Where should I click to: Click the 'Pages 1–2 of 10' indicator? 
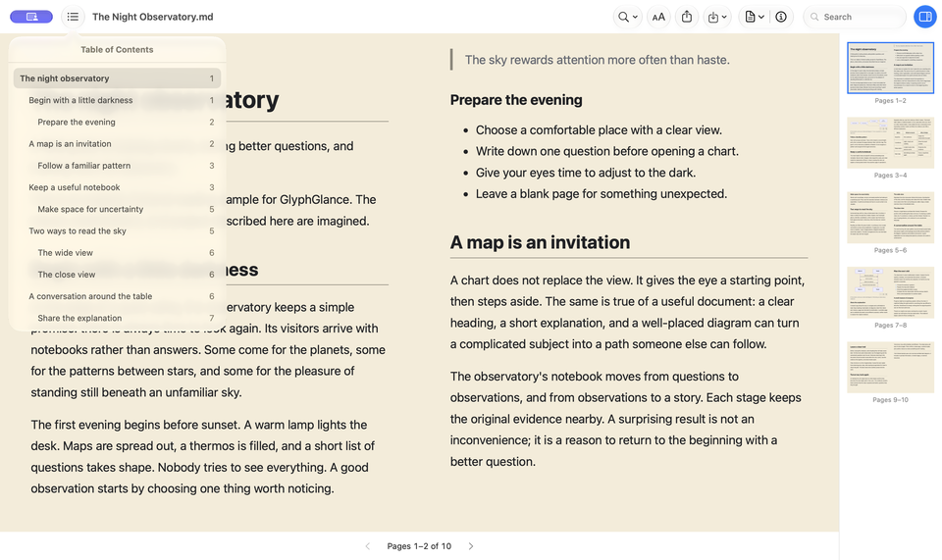(419, 546)
